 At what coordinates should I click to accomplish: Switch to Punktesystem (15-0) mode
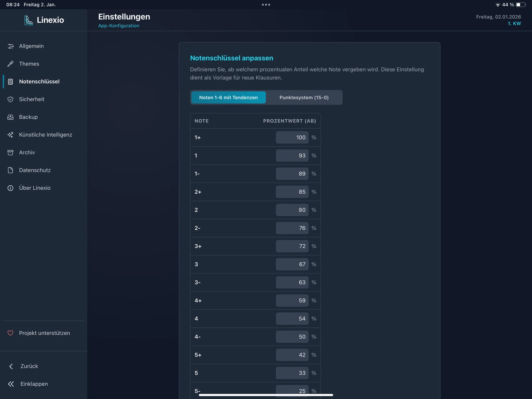tap(304, 98)
